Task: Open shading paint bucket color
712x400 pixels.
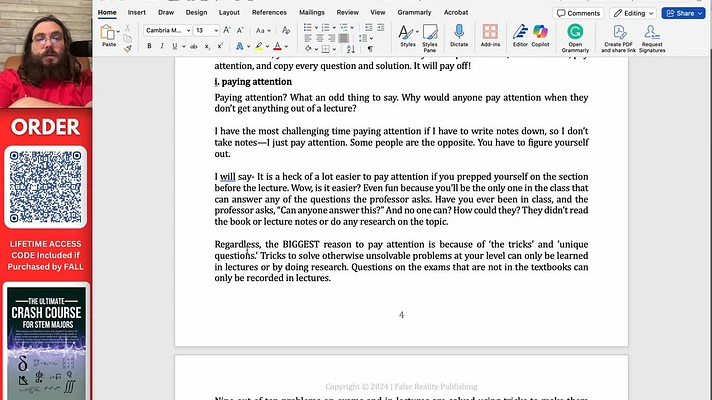Action: click(308, 49)
